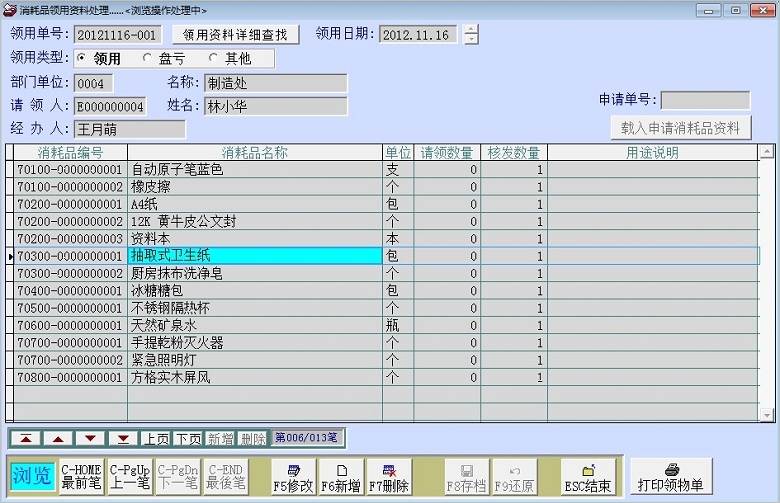Click ESC 结束 to exit
The height and width of the screenshot is (503, 780).
pyautogui.click(x=587, y=477)
